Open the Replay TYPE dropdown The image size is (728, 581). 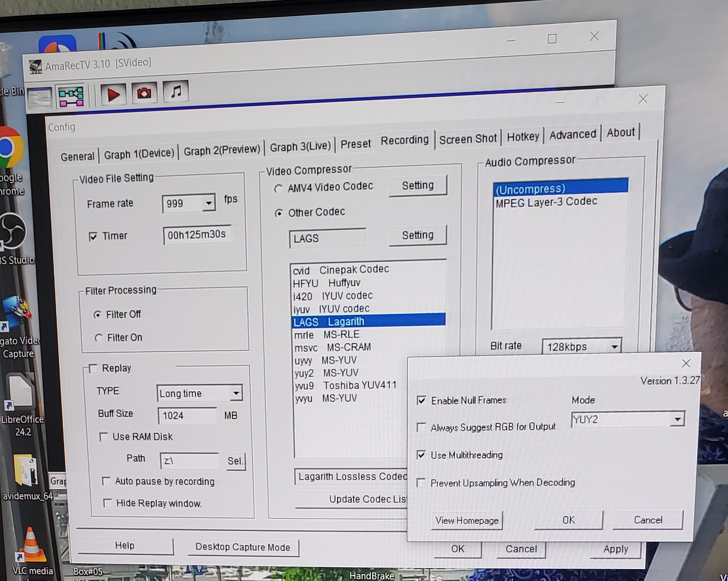(236, 393)
